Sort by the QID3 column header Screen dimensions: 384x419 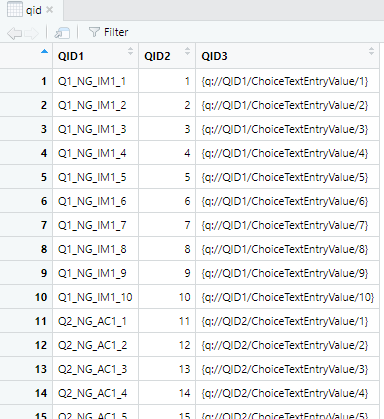(287, 56)
